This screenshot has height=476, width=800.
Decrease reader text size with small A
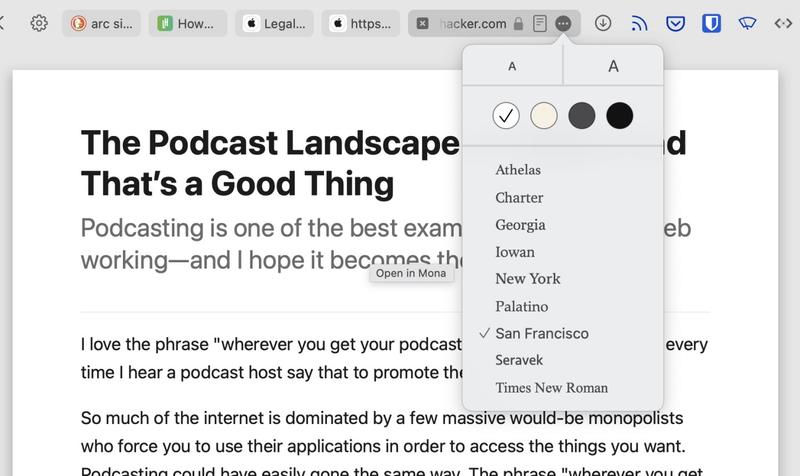point(512,66)
